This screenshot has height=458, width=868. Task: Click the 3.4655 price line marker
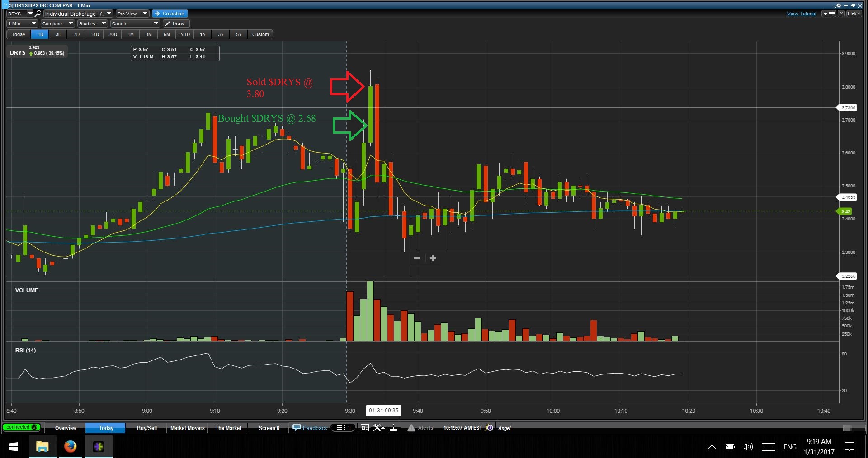847,197
